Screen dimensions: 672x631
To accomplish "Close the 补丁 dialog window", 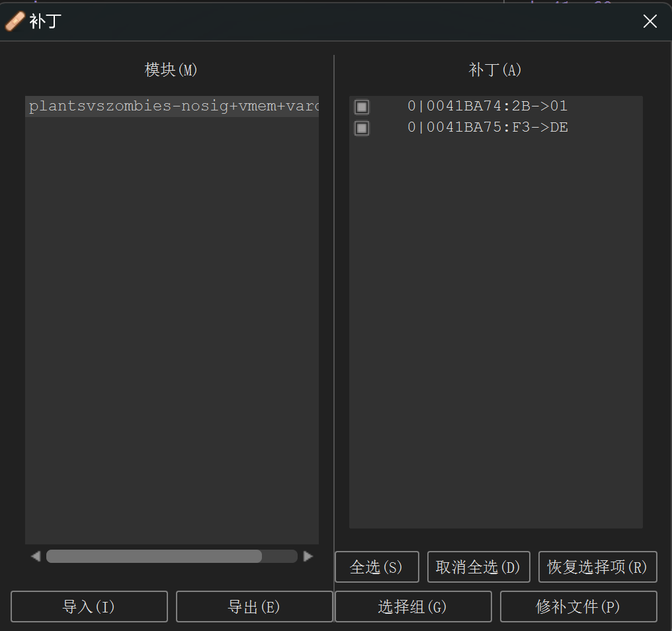I will tap(650, 21).
